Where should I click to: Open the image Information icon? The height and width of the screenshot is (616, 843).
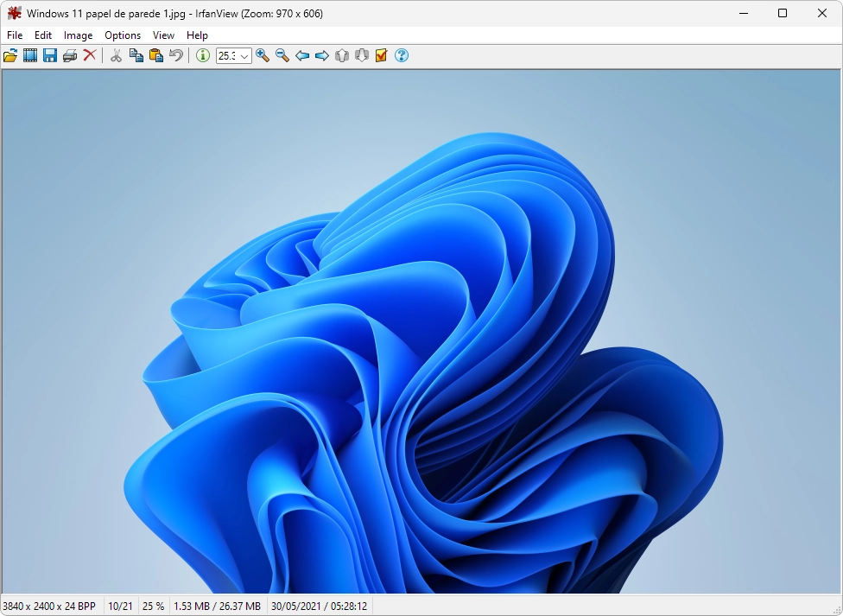click(203, 55)
